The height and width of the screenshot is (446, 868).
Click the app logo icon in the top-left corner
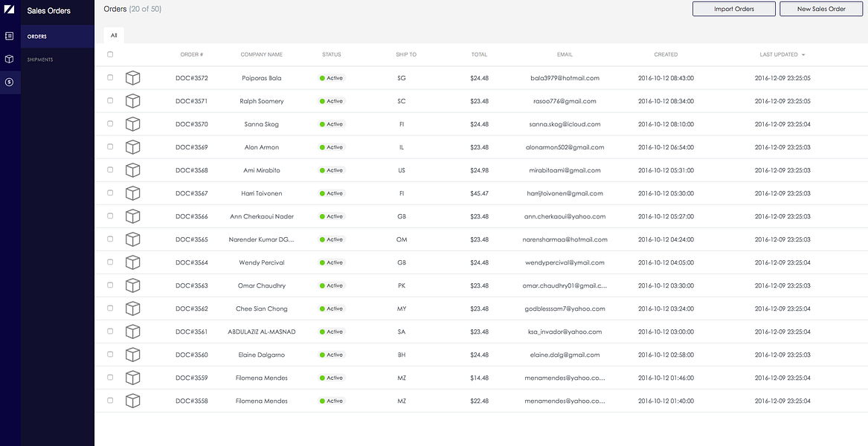[9, 8]
